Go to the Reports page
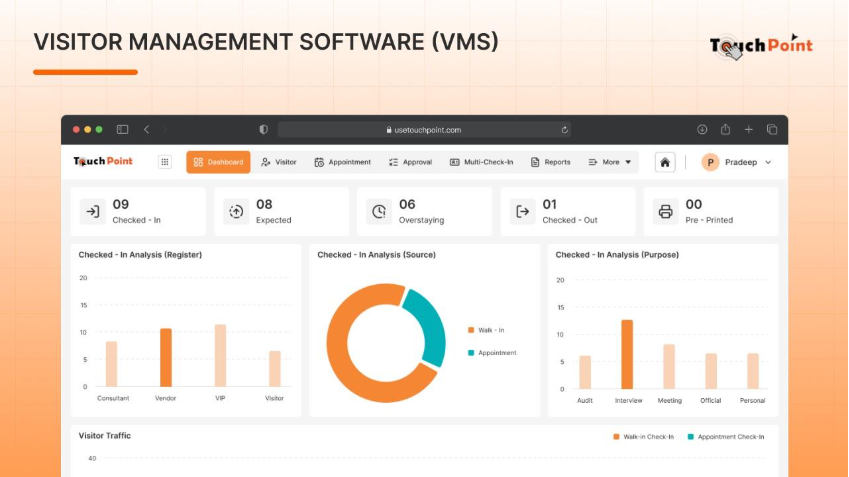 click(550, 162)
